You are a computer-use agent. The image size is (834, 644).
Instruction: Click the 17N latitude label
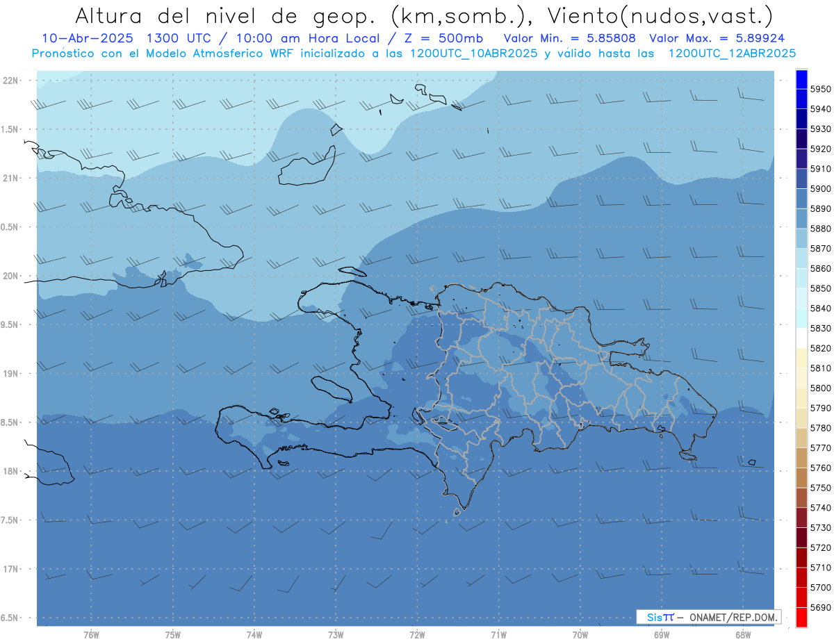pos(10,569)
